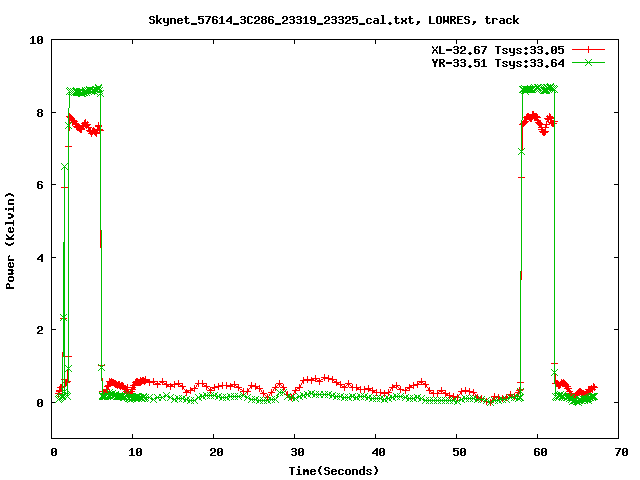Click the y-axis tick label 2

40,330
